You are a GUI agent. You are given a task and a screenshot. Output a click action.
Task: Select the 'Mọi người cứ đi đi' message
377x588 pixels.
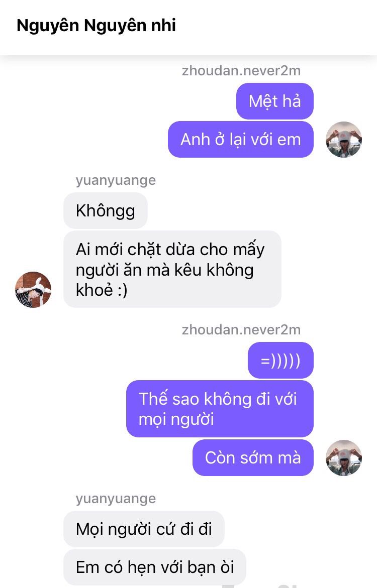tap(144, 529)
